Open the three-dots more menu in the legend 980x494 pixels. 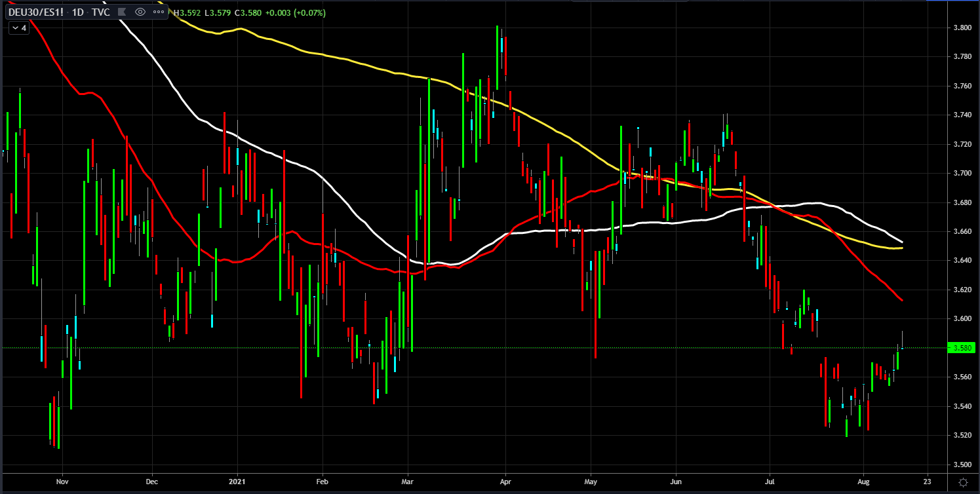158,12
